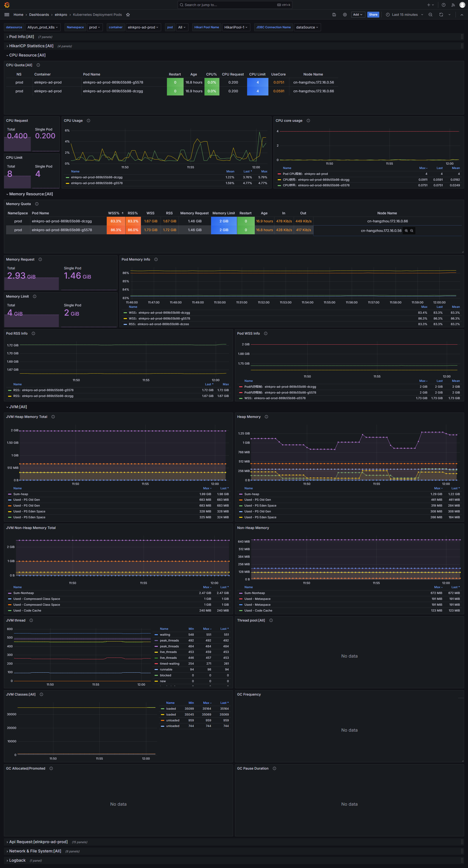Image resolution: width=468 pixels, height=868 pixels.
Task: Collapse the JVM:[All] row
Action: coord(18,407)
